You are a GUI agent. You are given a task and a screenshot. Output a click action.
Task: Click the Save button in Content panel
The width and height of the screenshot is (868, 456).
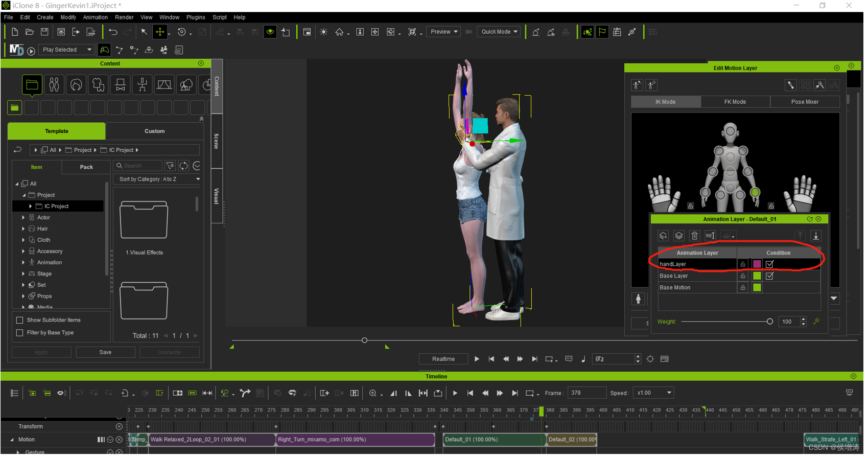click(106, 353)
